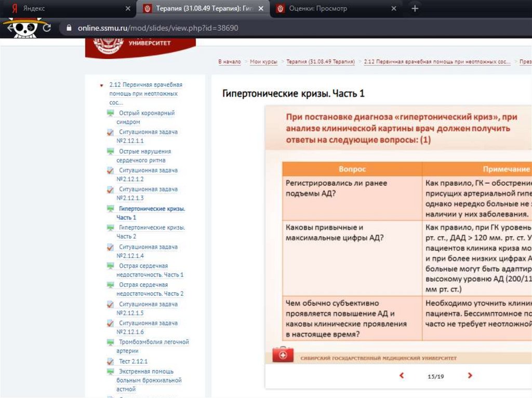Viewport: 532px width, 398px height.
Task: Open Ситуационная задача №2.12.1.3
Action: [x=147, y=193]
